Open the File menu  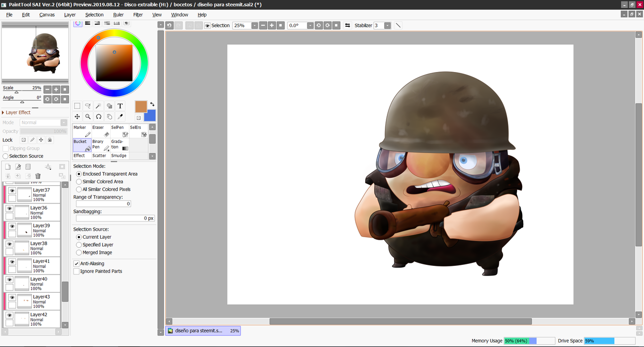pyautogui.click(x=9, y=15)
